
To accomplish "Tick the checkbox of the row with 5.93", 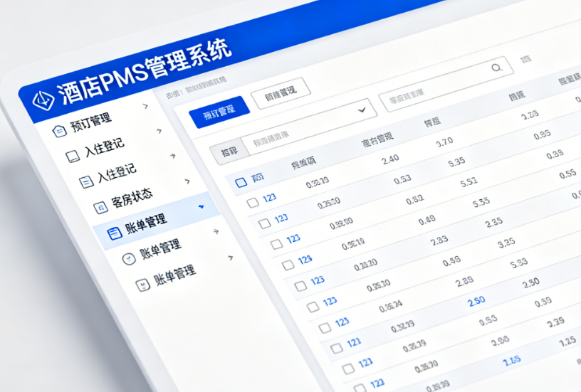I will 325,327.
